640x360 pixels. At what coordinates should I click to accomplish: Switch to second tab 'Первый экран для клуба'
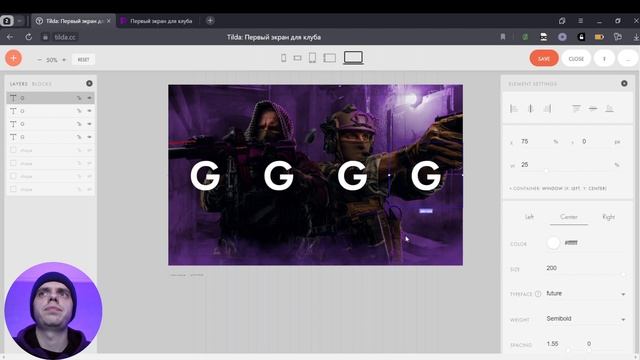click(x=157, y=21)
